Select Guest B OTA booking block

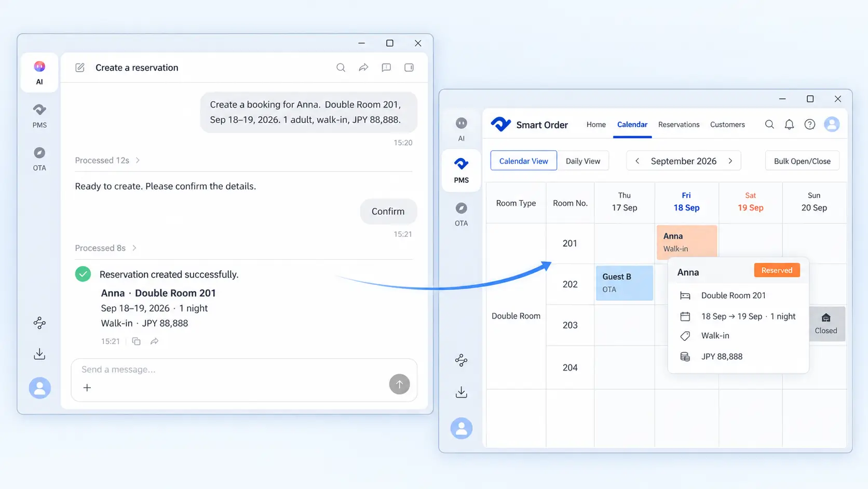pyautogui.click(x=625, y=283)
